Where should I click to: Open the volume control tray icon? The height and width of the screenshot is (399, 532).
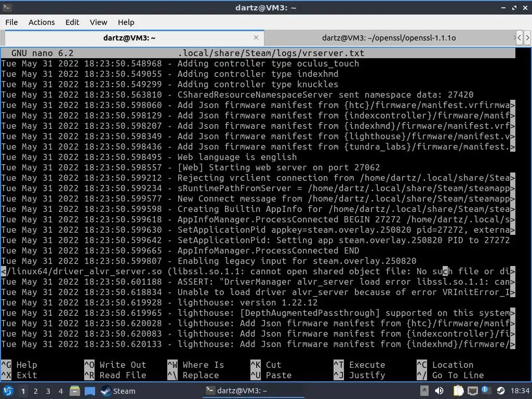(439, 391)
